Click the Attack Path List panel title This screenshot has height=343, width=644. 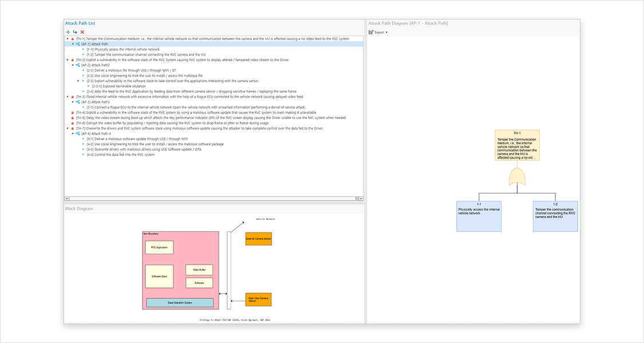pyautogui.click(x=80, y=23)
